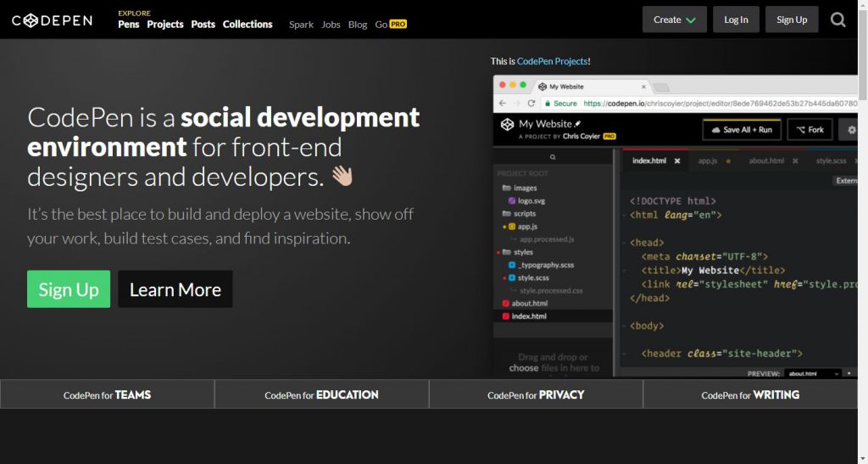Open about.html in file tree

524,304
